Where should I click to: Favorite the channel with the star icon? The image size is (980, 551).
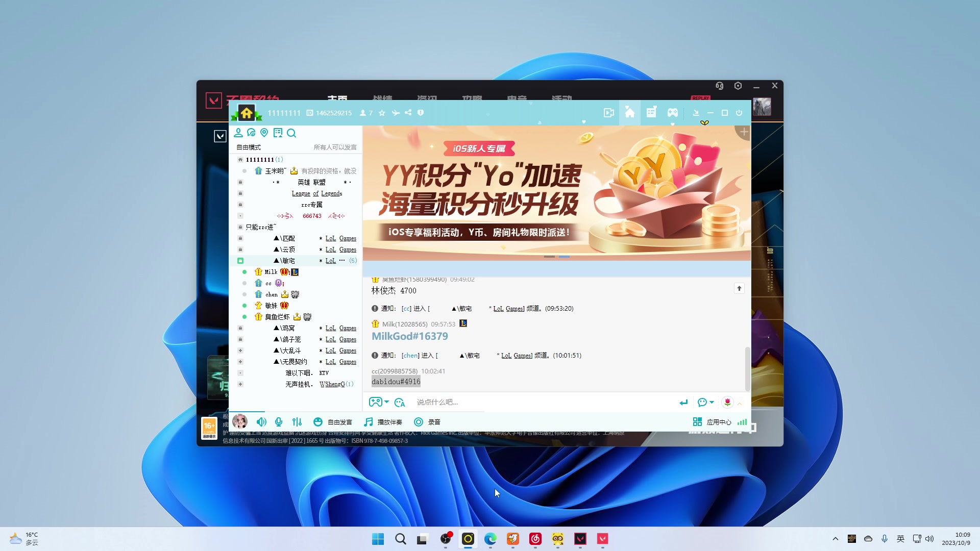coord(382,113)
